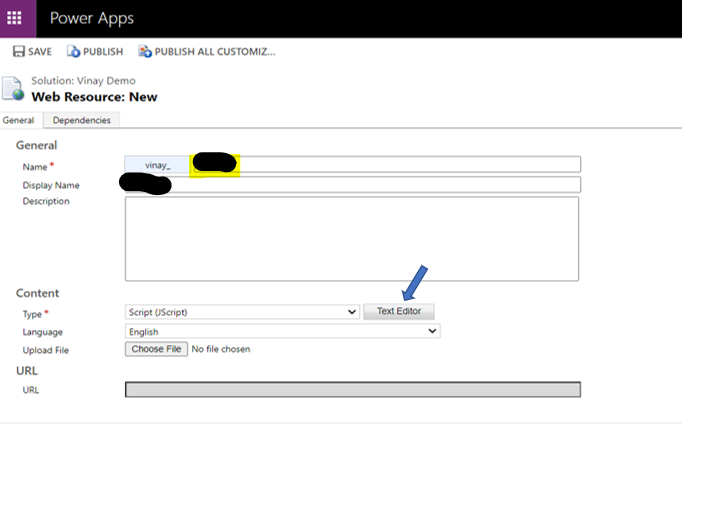Click the 'No file chosen' text
This screenshot has width=702, height=508.
click(221, 349)
